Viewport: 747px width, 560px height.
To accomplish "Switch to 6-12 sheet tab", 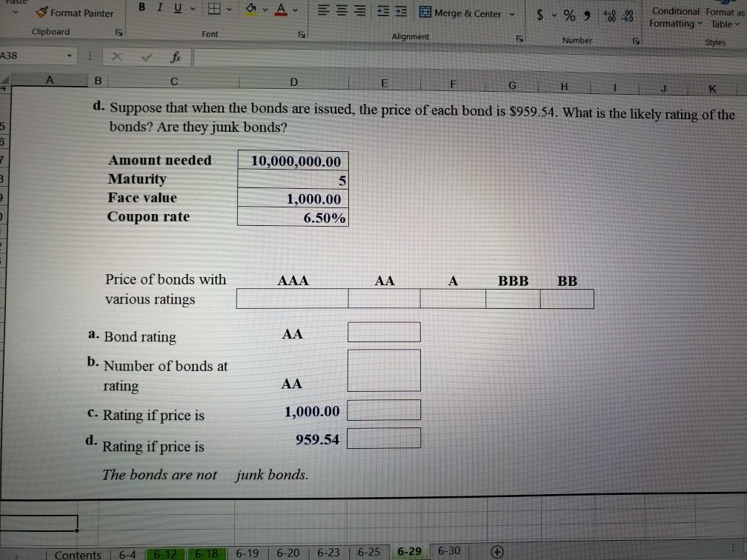I will click(x=165, y=554).
